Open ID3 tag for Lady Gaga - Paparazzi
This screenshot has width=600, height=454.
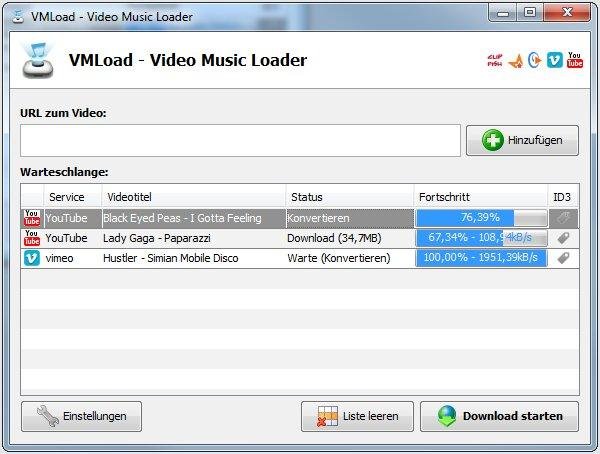click(x=563, y=238)
